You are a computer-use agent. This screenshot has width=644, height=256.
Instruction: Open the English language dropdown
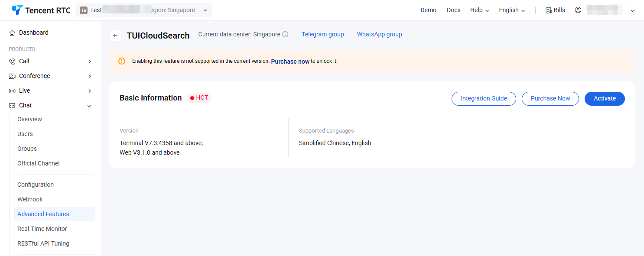[512, 10]
